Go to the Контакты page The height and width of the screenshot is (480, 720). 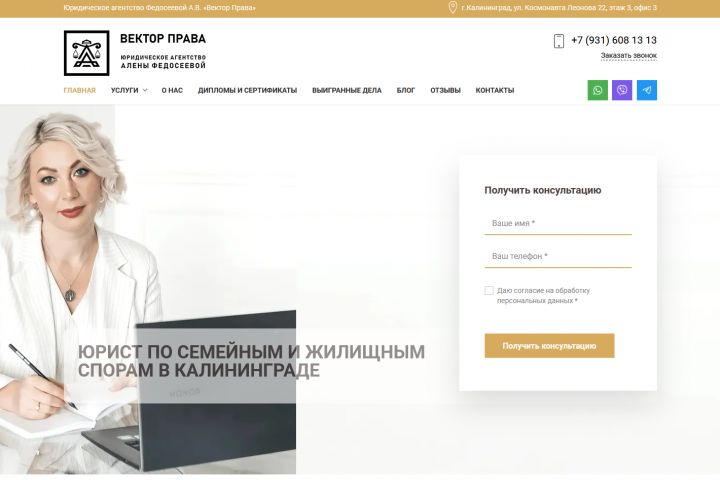pos(495,90)
